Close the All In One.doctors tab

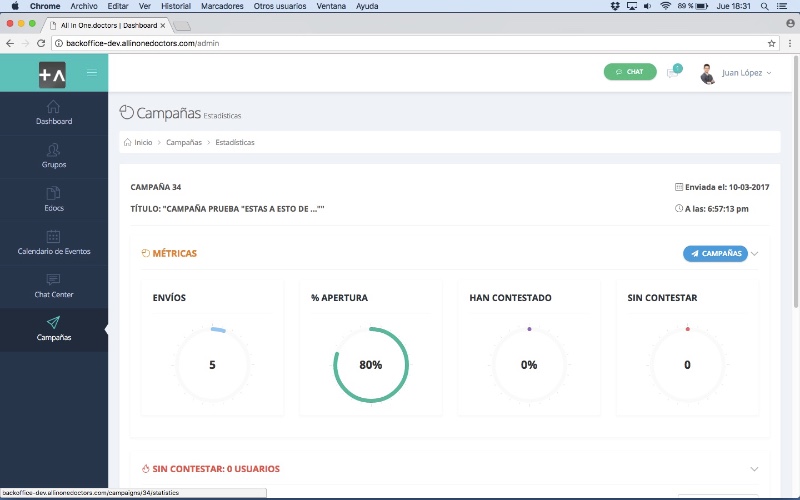[x=163, y=26]
